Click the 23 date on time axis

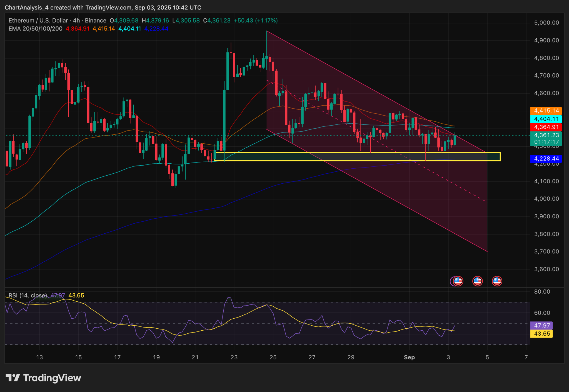click(x=234, y=357)
